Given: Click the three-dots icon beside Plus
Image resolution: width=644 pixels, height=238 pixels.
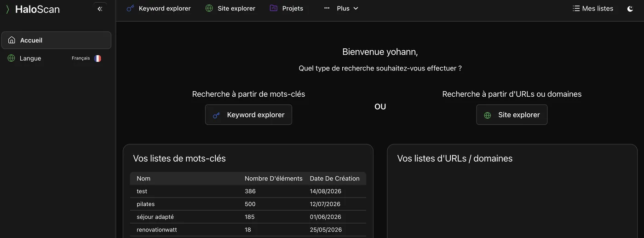Looking at the screenshot, I should (327, 8).
